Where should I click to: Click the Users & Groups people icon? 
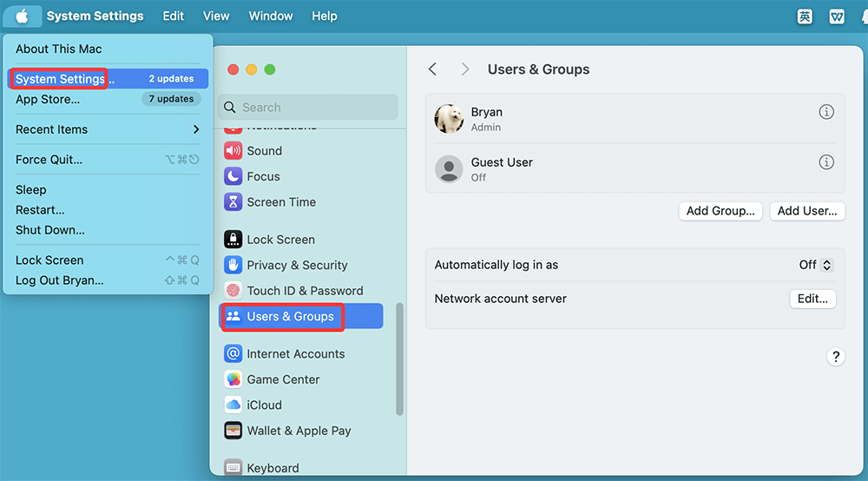pos(233,316)
